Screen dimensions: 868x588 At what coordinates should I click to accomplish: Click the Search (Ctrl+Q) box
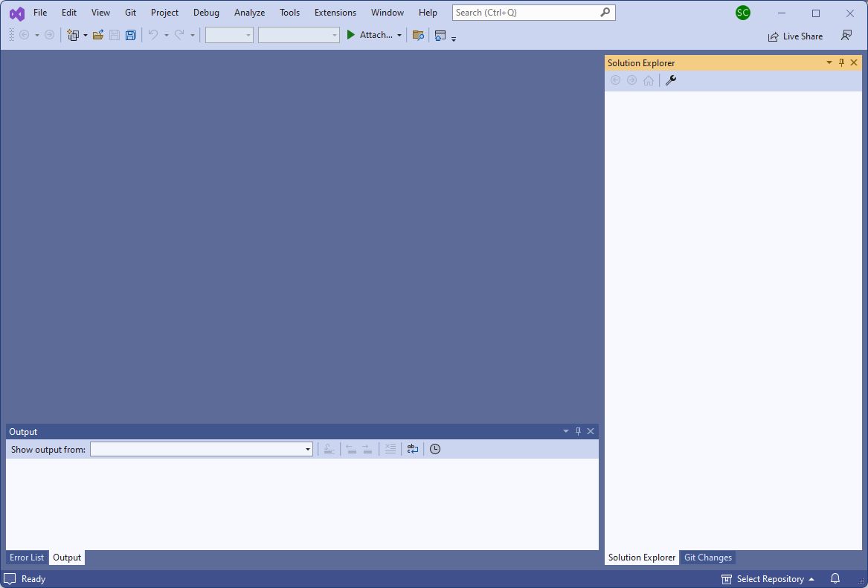click(x=533, y=12)
